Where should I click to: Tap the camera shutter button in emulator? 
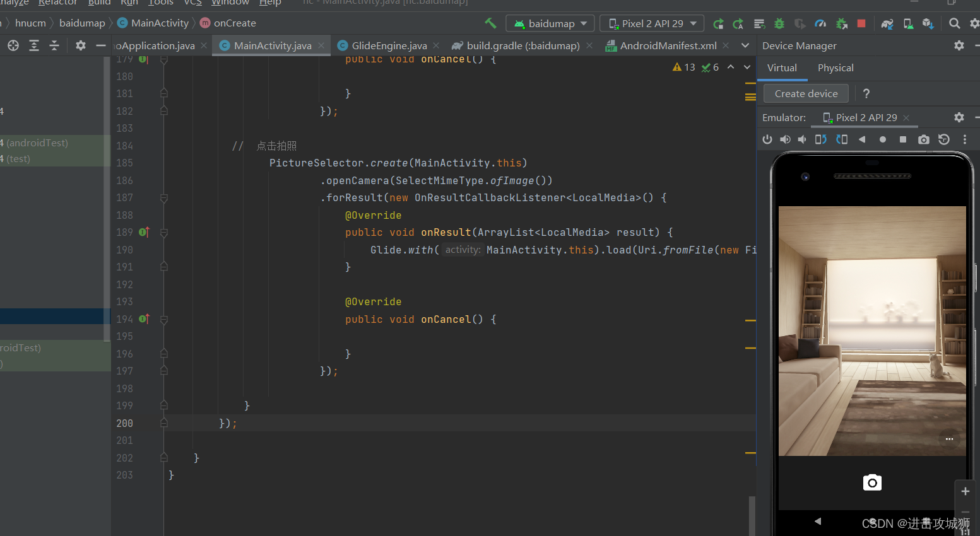coord(872,482)
